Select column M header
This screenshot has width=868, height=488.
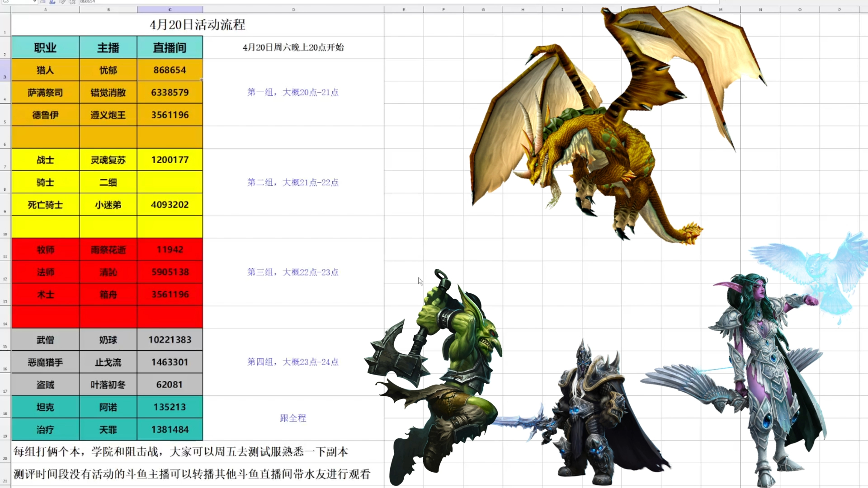pos(721,9)
